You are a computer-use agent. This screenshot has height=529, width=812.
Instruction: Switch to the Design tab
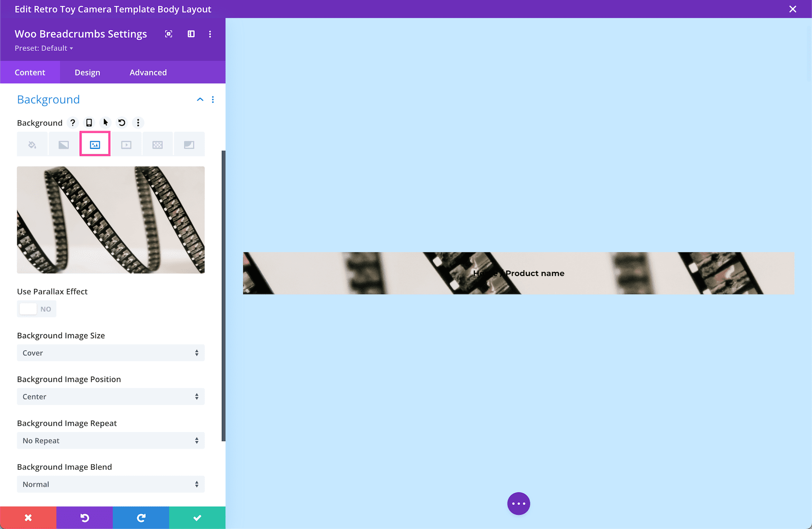tap(87, 72)
